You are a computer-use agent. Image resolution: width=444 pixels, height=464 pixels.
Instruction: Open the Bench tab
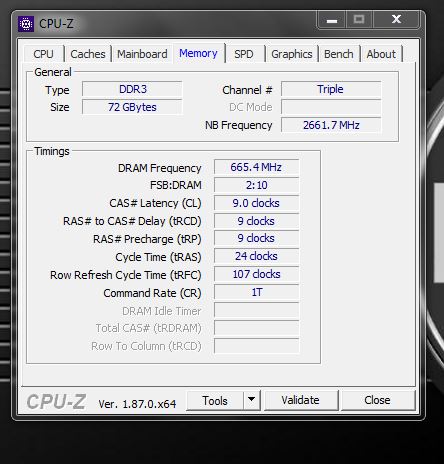(339, 54)
